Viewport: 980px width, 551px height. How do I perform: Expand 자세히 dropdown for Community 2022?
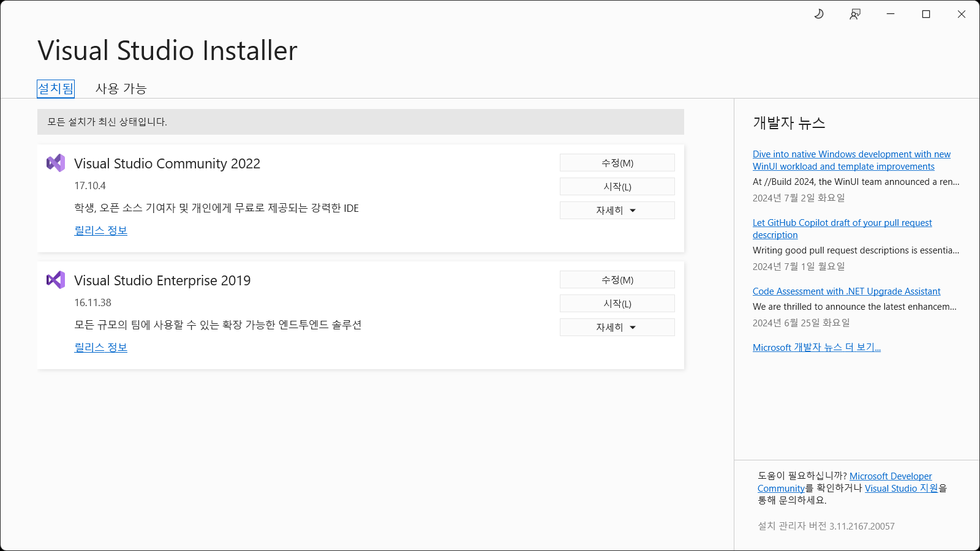[617, 211]
